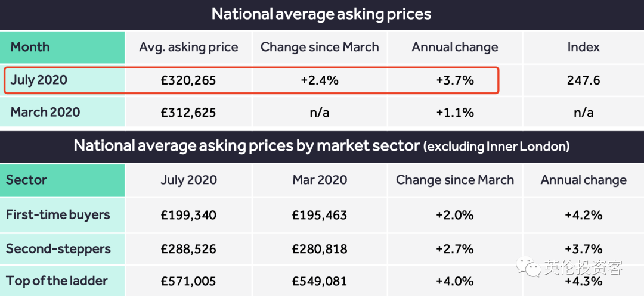Click the 'July 2020' row label
Screen dimensions: 644x296
tap(39, 80)
